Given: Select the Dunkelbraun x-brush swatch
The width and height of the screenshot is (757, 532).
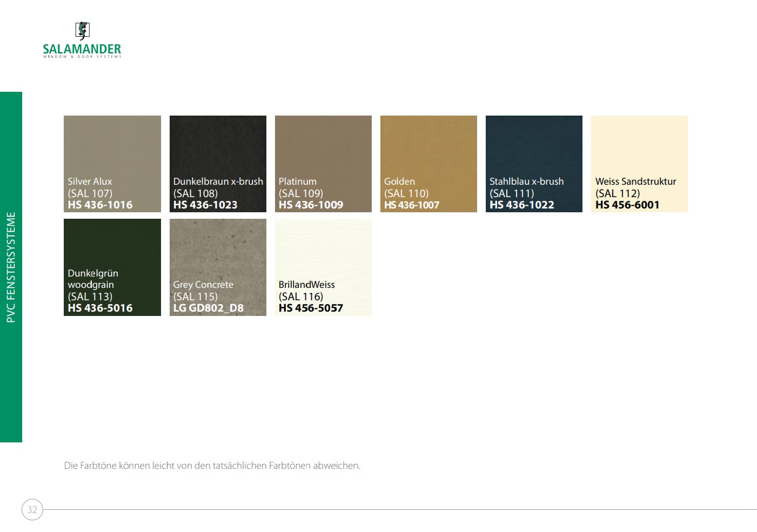Looking at the screenshot, I should click(218, 164).
